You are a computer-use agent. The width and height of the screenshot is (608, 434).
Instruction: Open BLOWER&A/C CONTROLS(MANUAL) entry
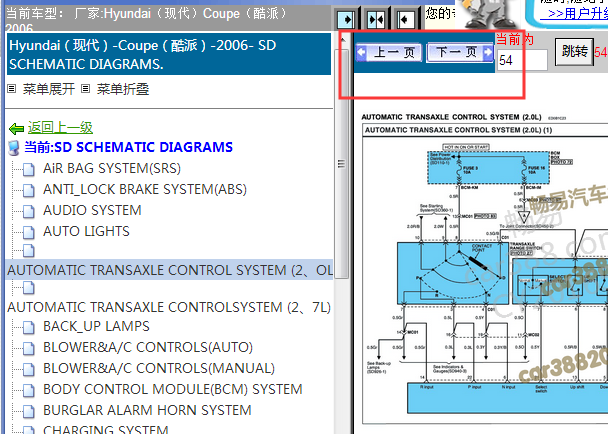[159, 368]
